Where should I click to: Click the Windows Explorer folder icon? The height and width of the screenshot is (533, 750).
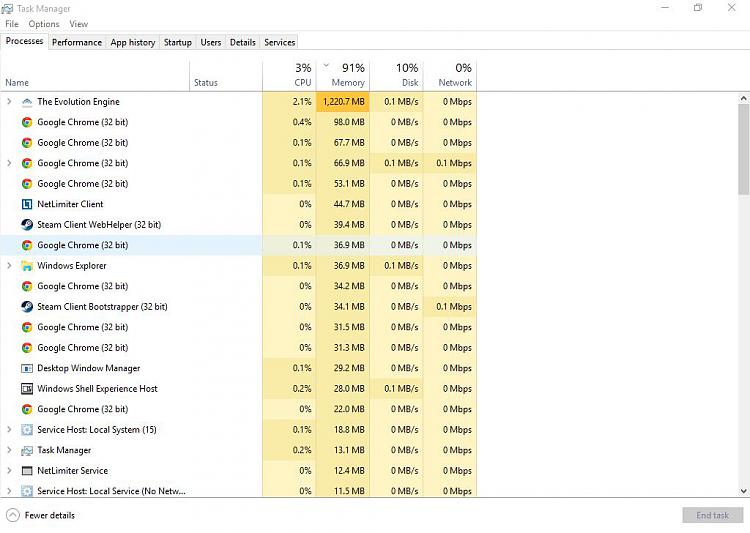[x=27, y=266]
